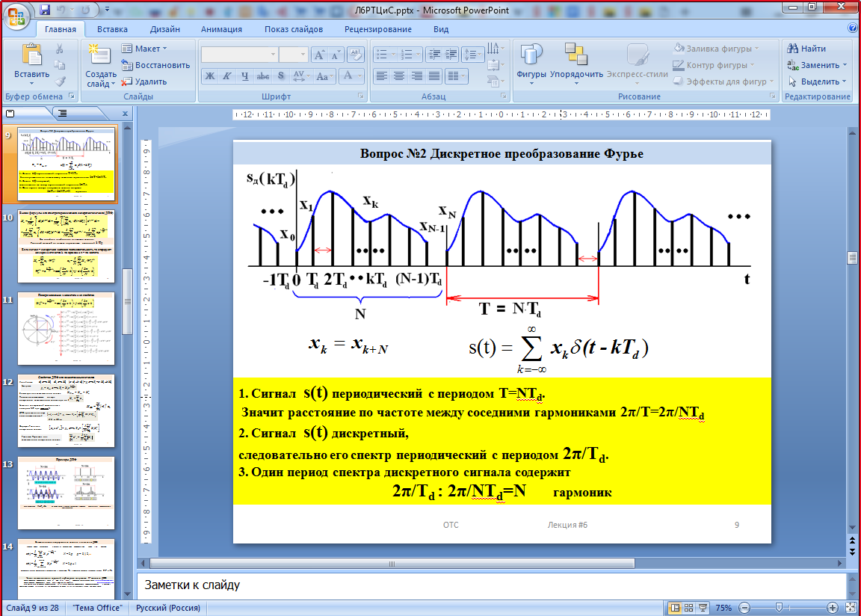Toggle italic (К) formatting
The height and width of the screenshot is (616, 861).
pos(227,76)
